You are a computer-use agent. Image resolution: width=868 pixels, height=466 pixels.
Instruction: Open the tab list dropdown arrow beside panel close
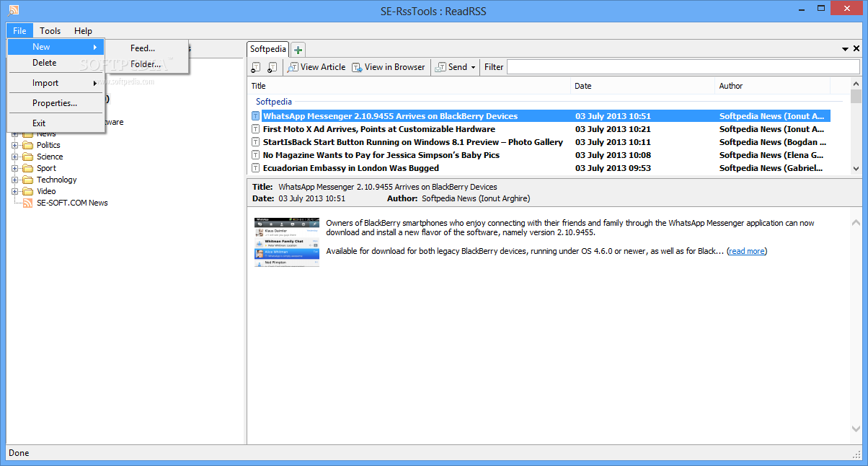pyautogui.click(x=846, y=49)
